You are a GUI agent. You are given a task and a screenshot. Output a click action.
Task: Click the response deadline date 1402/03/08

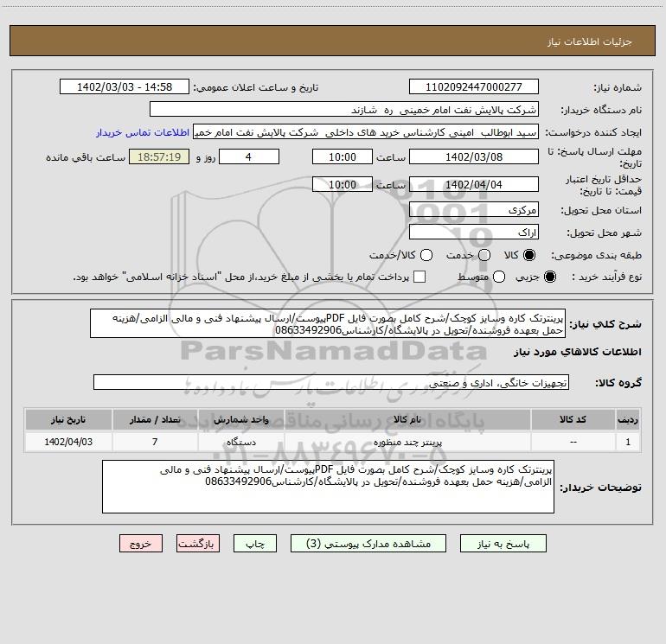[x=474, y=156]
